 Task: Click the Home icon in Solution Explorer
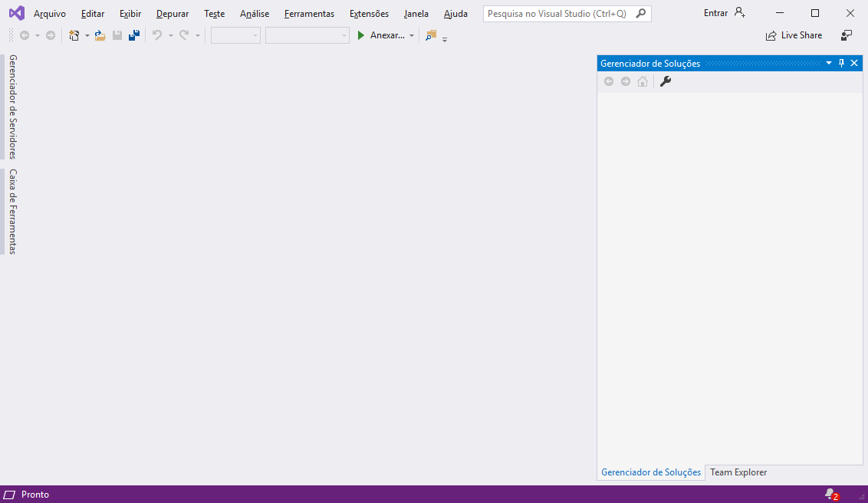[x=642, y=81]
